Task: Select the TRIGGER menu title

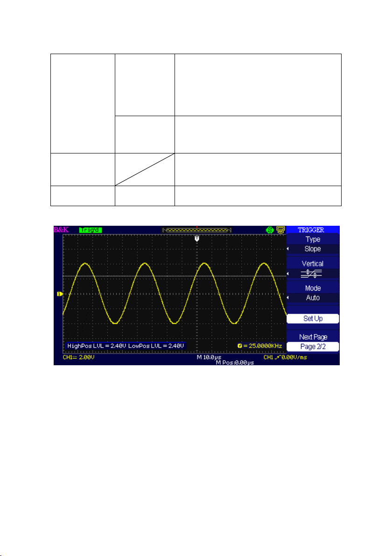Action: tap(311, 230)
